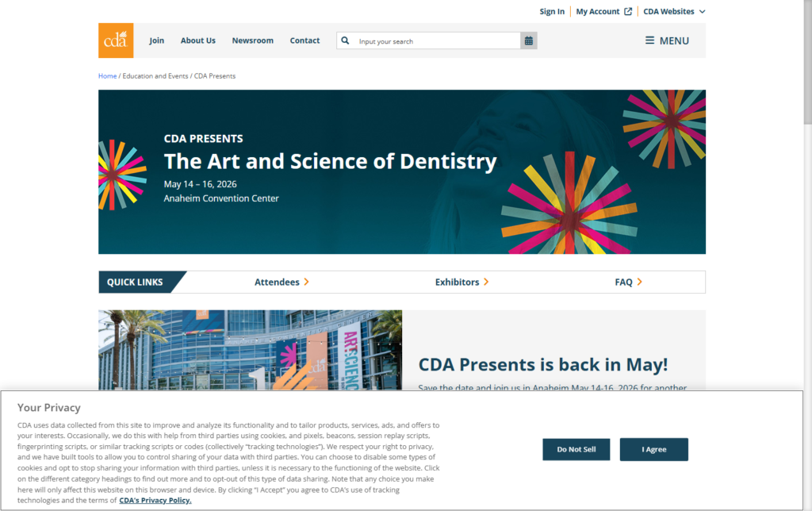
Task: Click the orange arrow next to Attendees
Action: [306, 282]
